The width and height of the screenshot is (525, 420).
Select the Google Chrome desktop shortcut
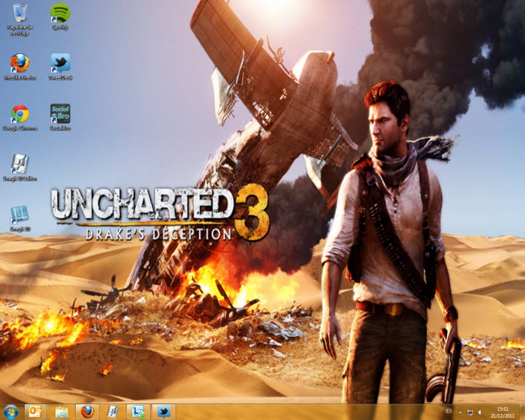[x=20, y=117]
